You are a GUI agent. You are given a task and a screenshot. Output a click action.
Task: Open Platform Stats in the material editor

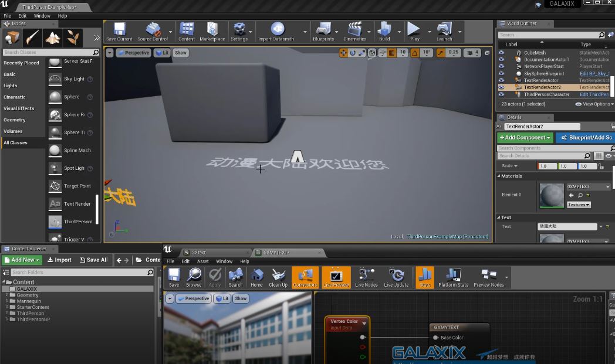pyautogui.click(x=453, y=278)
